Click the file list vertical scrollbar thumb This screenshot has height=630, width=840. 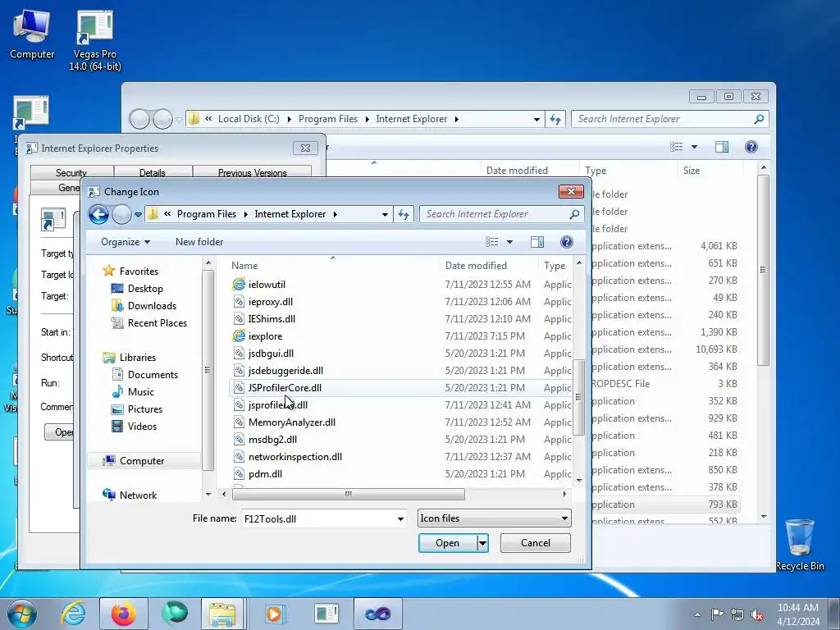[578, 397]
